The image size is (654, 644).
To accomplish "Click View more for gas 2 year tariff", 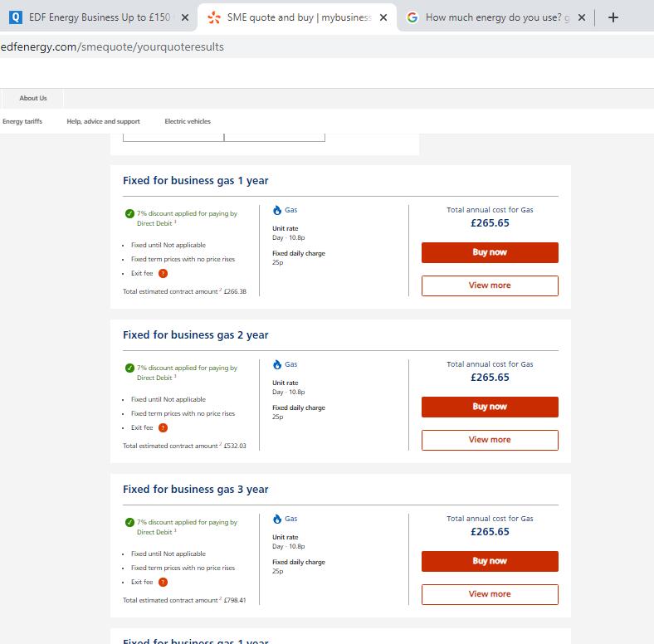I will click(x=490, y=440).
